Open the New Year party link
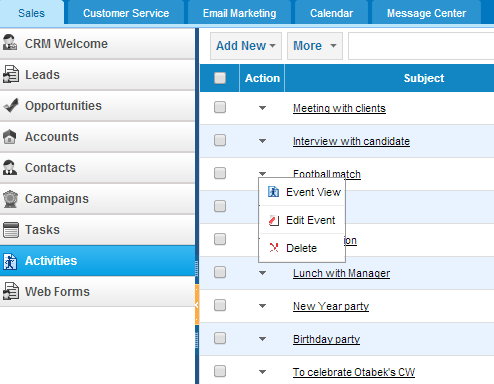Screen dimensions: 494x384 [331, 306]
